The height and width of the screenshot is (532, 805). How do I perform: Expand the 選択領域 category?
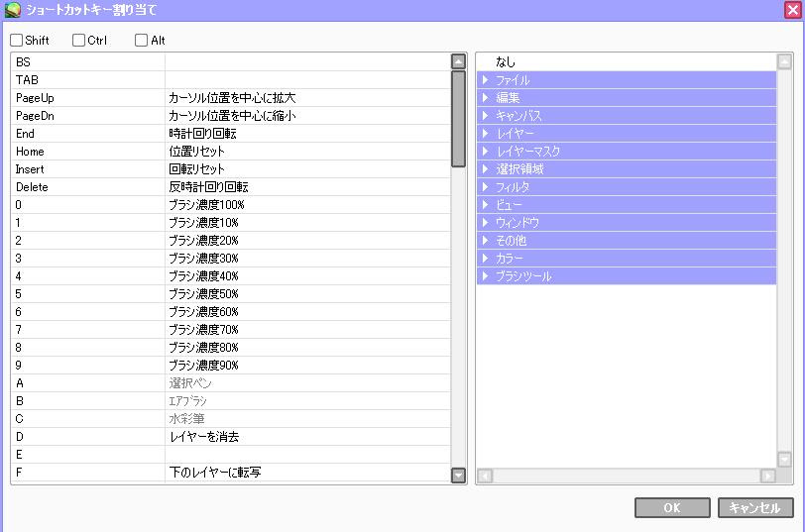[x=485, y=168]
